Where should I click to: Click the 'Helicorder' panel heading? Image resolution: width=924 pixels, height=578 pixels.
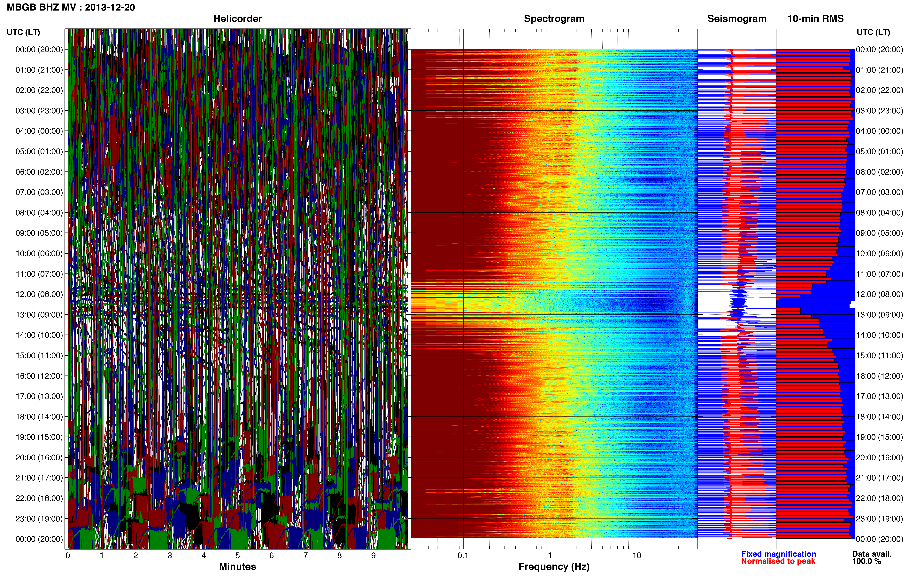click(237, 19)
